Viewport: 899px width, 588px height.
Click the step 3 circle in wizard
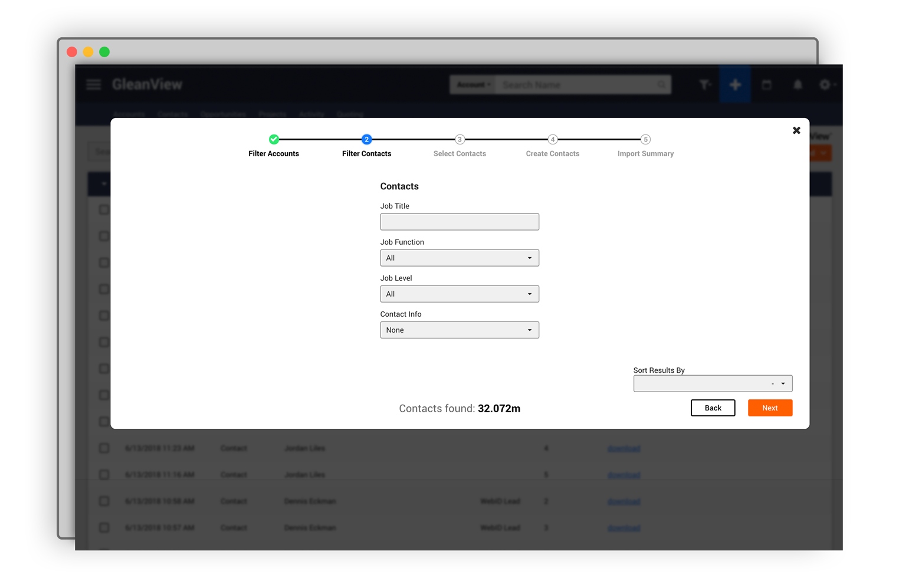460,139
